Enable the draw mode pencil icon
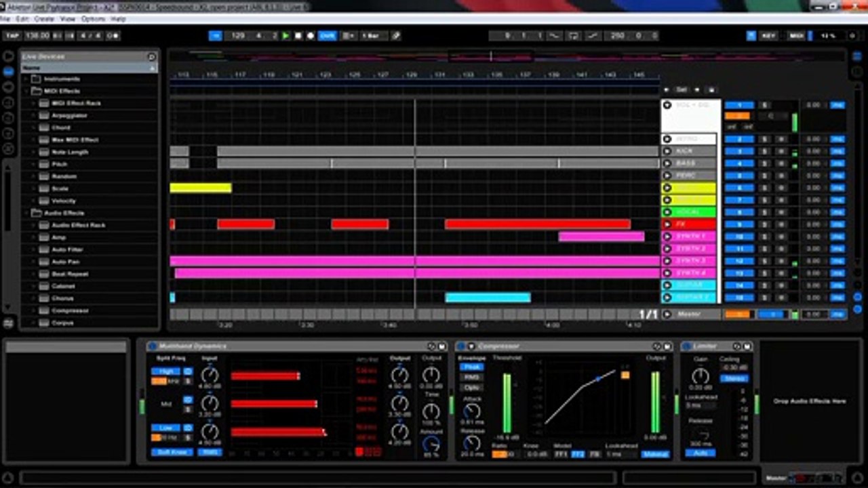The image size is (868, 488). pos(396,36)
